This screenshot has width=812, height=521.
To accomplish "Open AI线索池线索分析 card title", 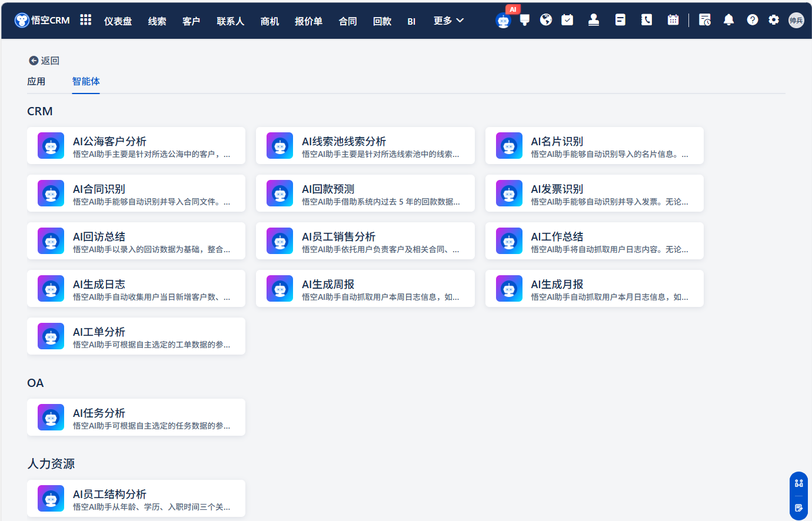I will pyautogui.click(x=344, y=141).
